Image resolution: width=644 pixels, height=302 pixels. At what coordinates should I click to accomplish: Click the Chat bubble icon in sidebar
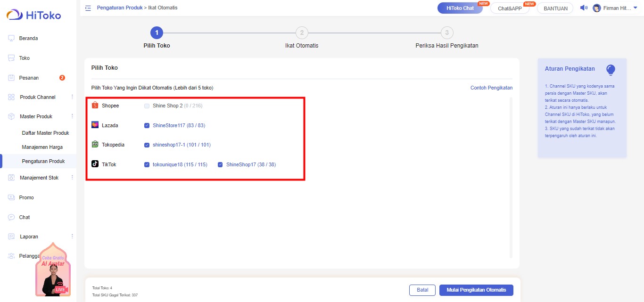coord(12,217)
